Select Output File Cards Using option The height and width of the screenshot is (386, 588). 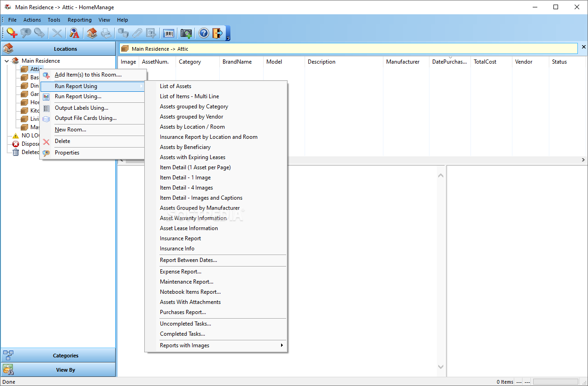93,118
